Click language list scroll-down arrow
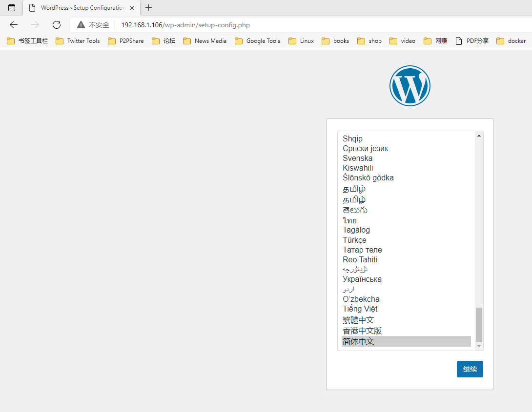This screenshot has width=532, height=412. 479,346
